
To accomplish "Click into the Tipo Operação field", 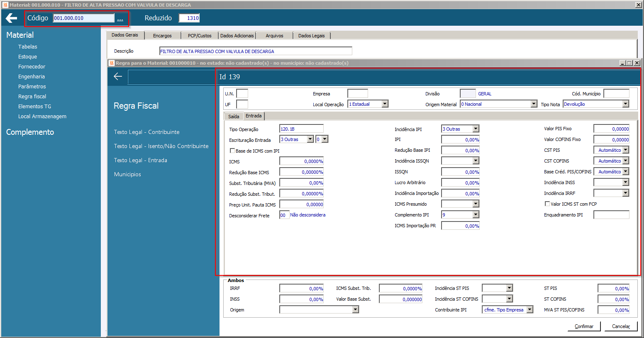I will click(301, 129).
